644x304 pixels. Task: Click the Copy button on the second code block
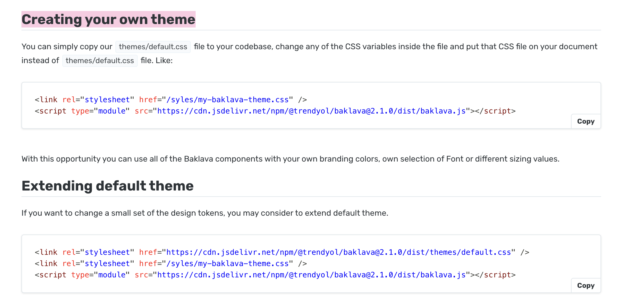585,285
